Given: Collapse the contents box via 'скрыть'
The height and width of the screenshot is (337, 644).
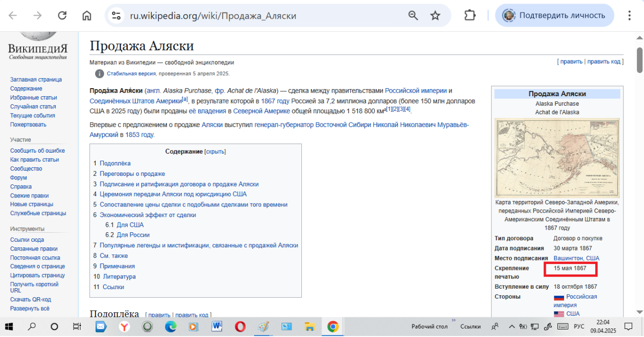Looking at the screenshot, I should [x=215, y=152].
